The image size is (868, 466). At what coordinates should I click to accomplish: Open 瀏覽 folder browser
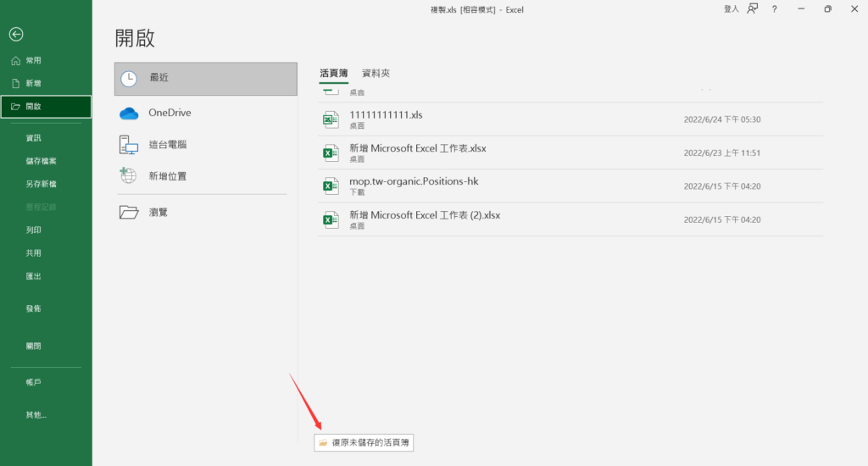(158, 212)
